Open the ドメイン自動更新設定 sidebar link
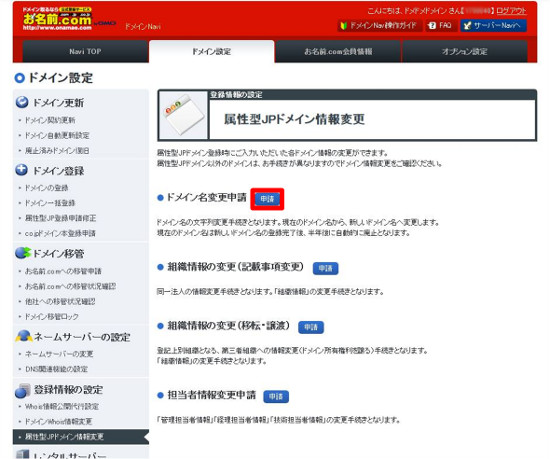Viewport: 550px width, 459px height. 57,135
